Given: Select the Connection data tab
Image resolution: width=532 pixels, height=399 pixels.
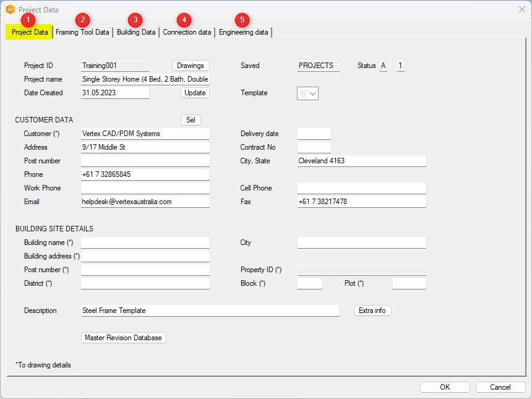Looking at the screenshot, I should point(187,32).
